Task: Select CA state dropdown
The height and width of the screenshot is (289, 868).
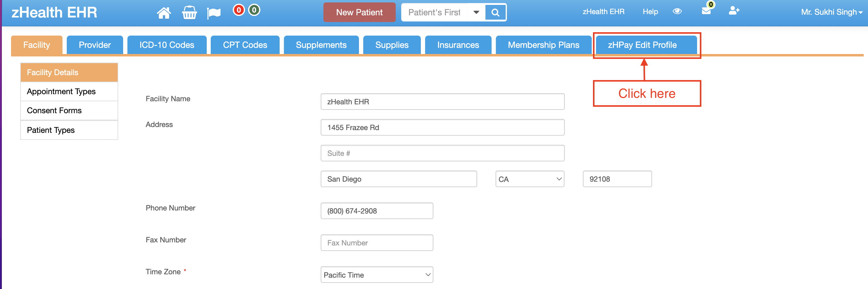Action: pyautogui.click(x=530, y=179)
